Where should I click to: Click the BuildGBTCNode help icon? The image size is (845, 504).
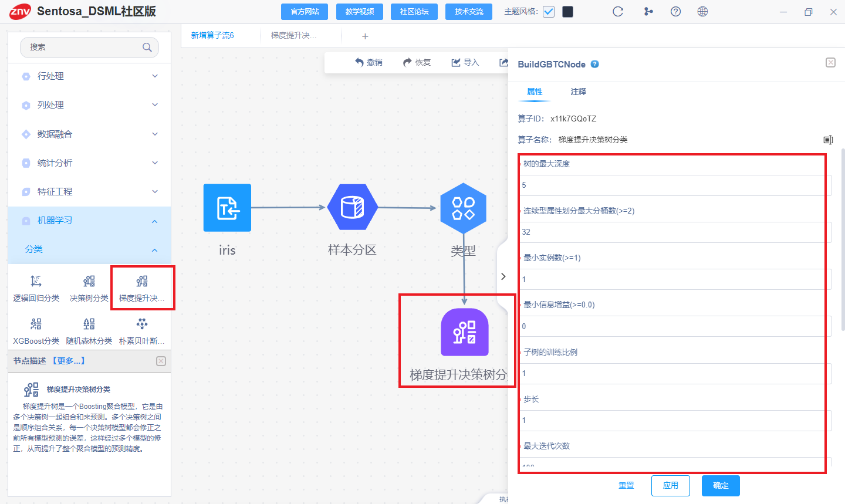pos(594,64)
